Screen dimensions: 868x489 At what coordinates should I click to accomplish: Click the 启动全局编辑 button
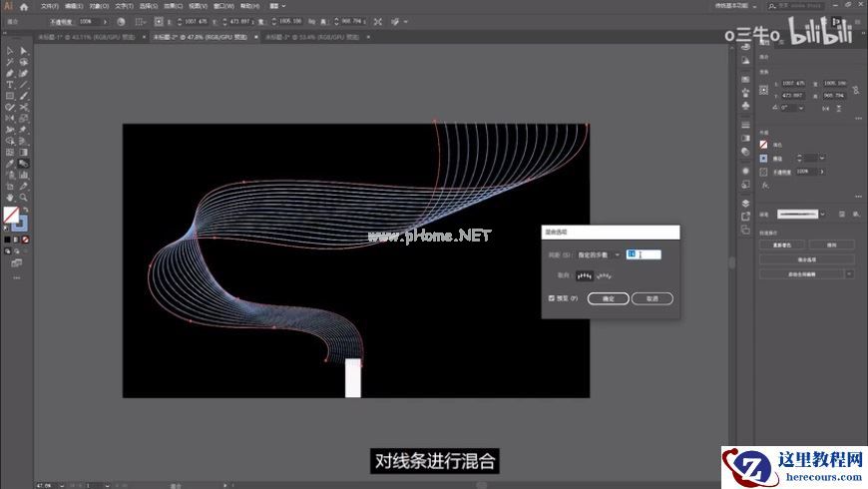(801, 273)
